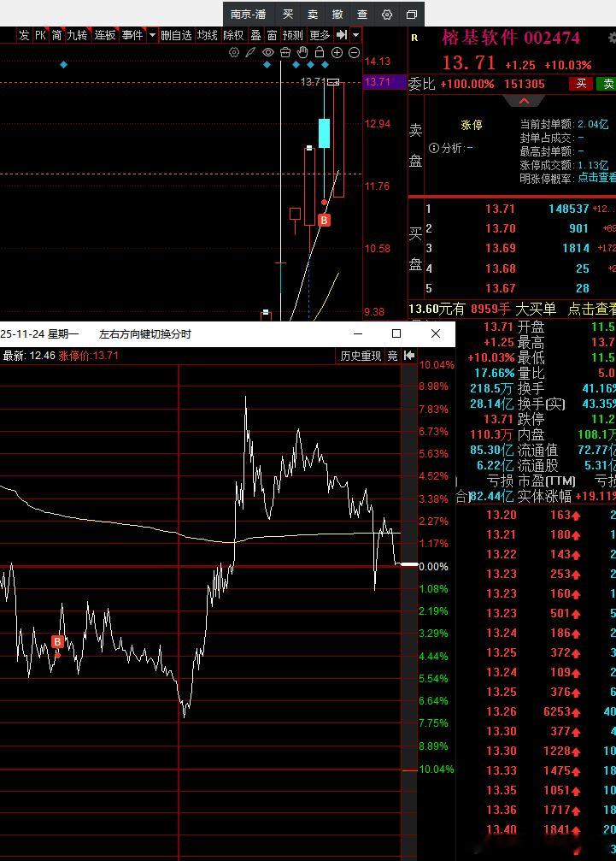This screenshot has width=616, height=861.
Task: Open dropdown arrow after 更多 toolbar
Action: [355, 35]
